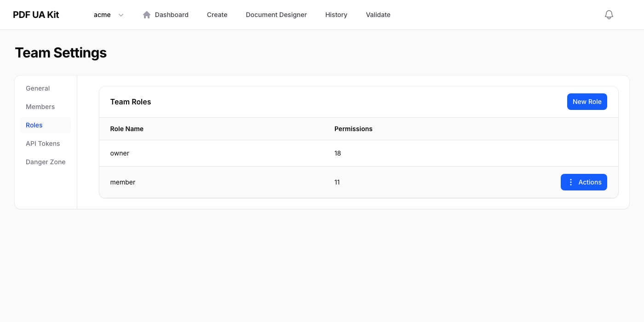Open Document Designer from the top nav

(276, 15)
